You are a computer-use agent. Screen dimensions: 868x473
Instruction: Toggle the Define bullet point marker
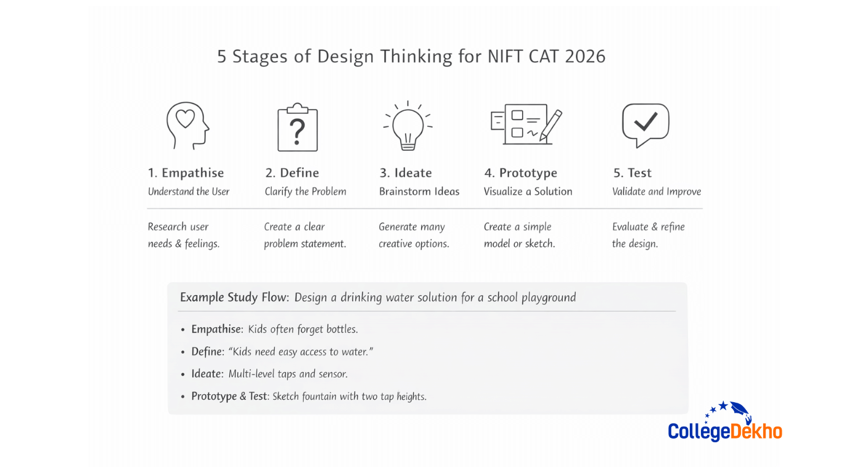tap(182, 352)
